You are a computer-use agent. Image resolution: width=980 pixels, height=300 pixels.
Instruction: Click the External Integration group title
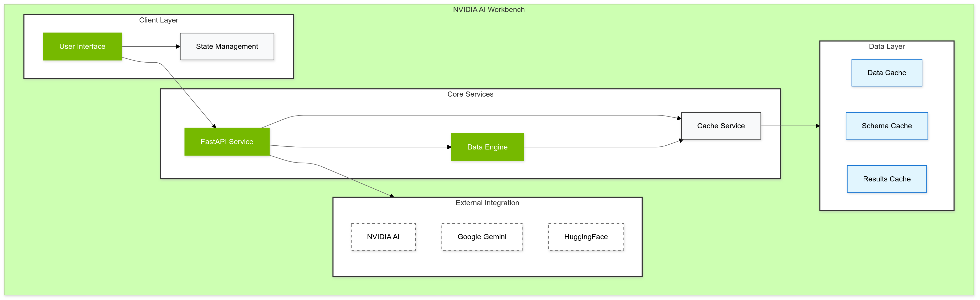tap(487, 203)
